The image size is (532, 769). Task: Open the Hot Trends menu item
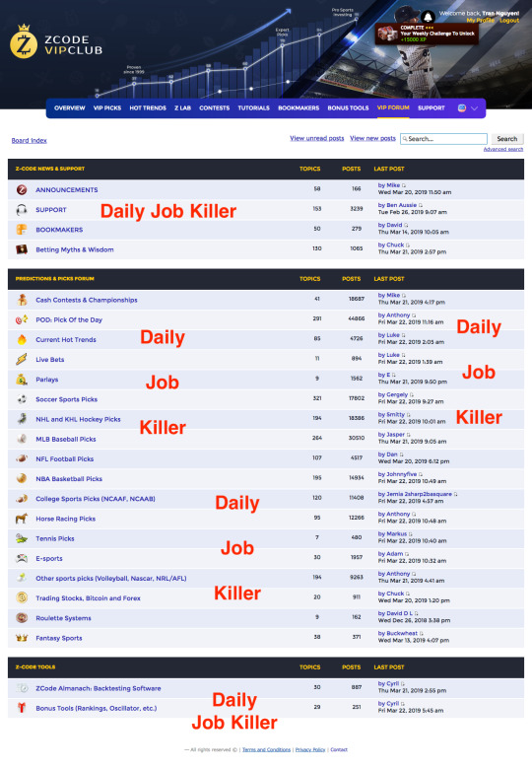tap(148, 107)
